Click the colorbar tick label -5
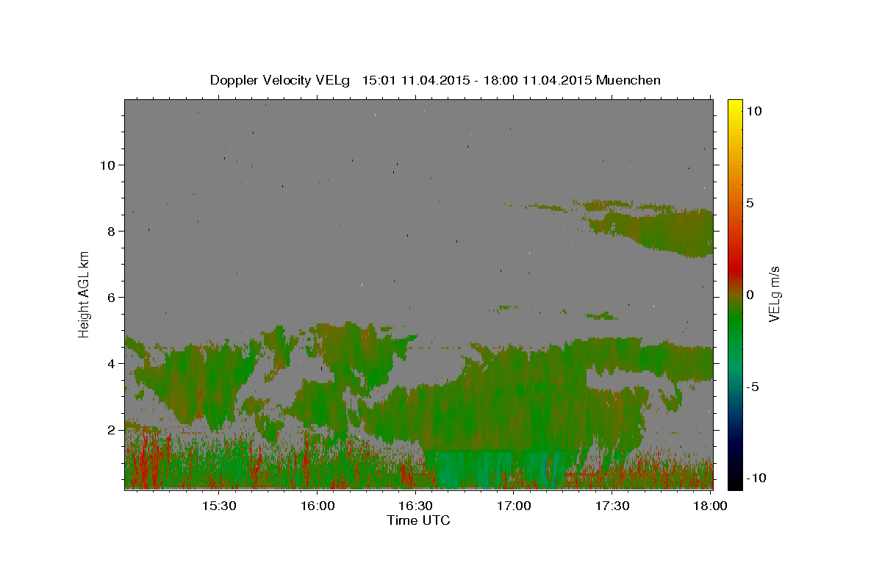This screenshot has width=882, height=588. coord(752,387)
